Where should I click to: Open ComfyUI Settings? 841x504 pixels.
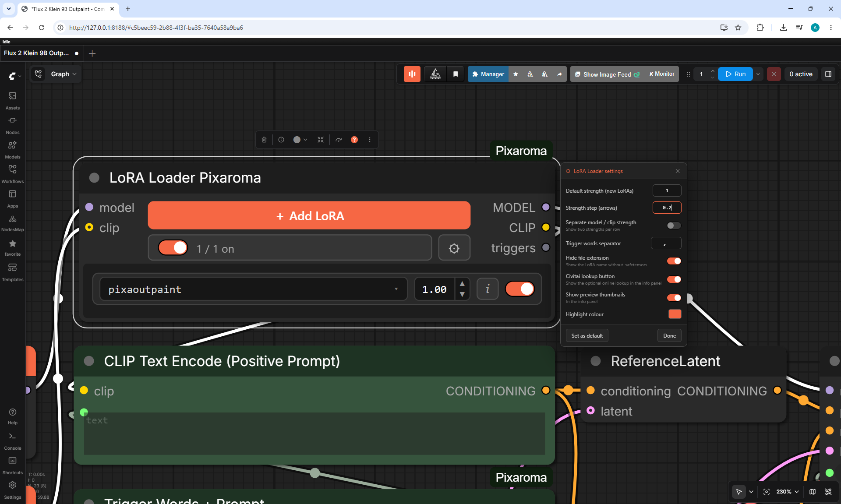coord(12,490)
